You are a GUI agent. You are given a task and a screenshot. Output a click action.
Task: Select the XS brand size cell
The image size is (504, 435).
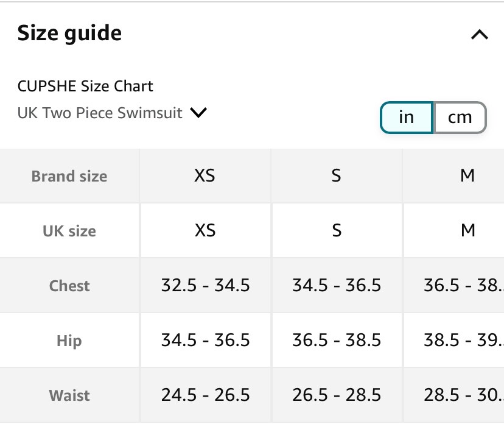[x=205, y=175]
